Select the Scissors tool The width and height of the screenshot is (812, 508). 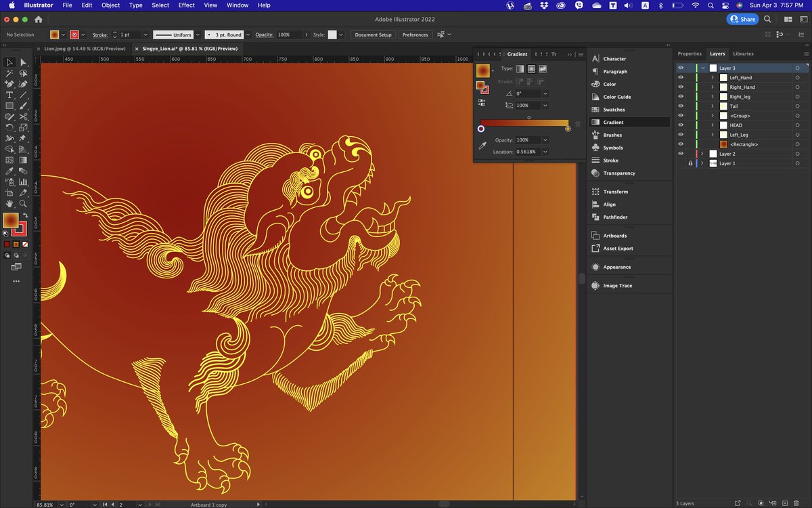[23, 117]
